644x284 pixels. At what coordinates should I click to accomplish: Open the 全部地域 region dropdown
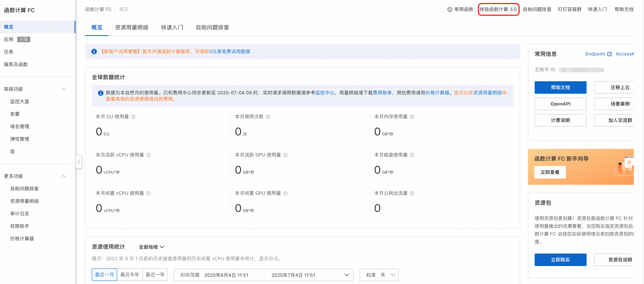pos(151,247)
